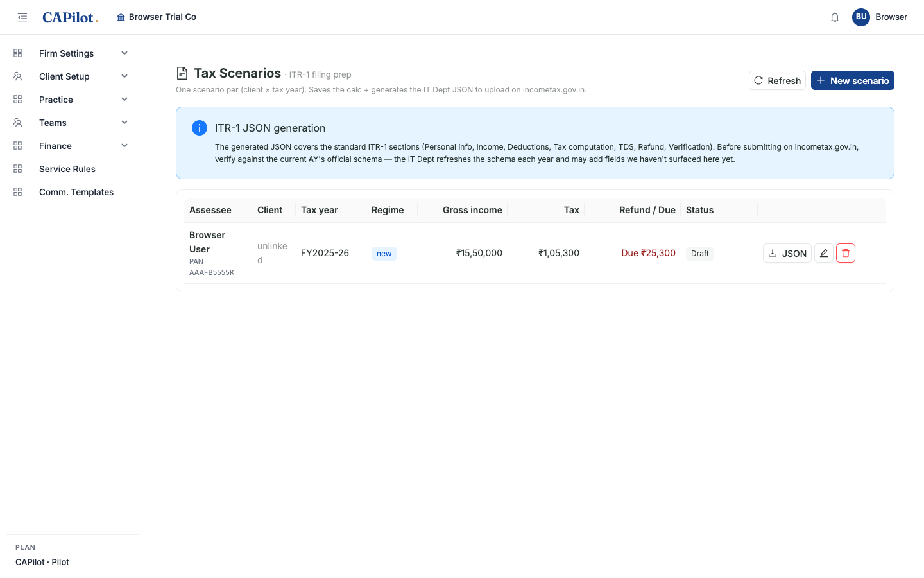This screenshot has height=578, width=924.
Task: Create a New scenario
Action: pos(853,80)
